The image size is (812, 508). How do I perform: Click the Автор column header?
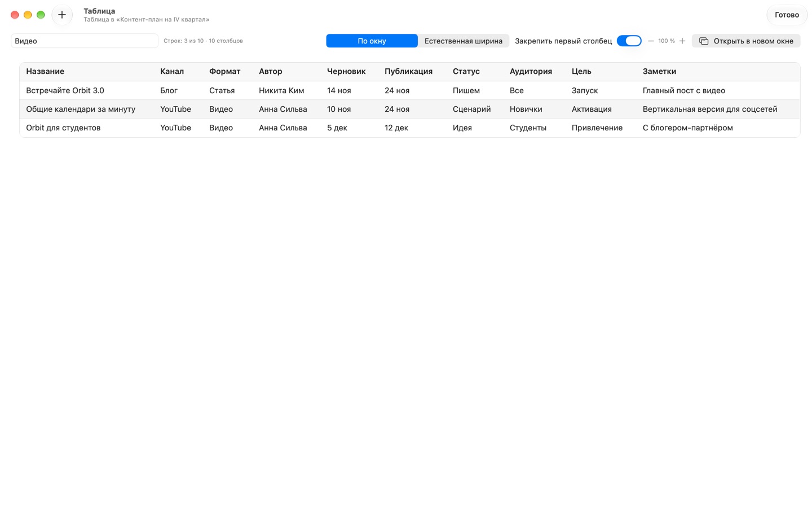tap(271, 71)
